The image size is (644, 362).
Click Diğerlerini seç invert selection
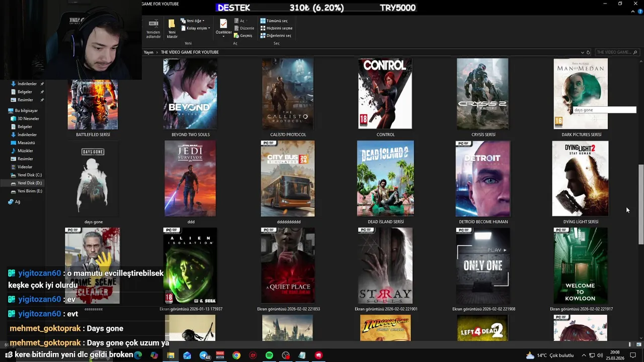click(276, 36)
